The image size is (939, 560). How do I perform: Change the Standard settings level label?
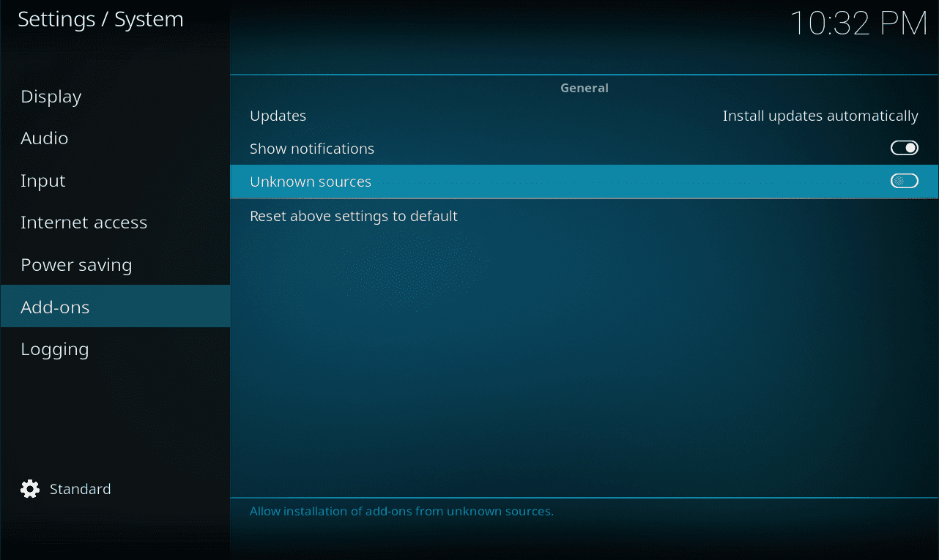80,489
